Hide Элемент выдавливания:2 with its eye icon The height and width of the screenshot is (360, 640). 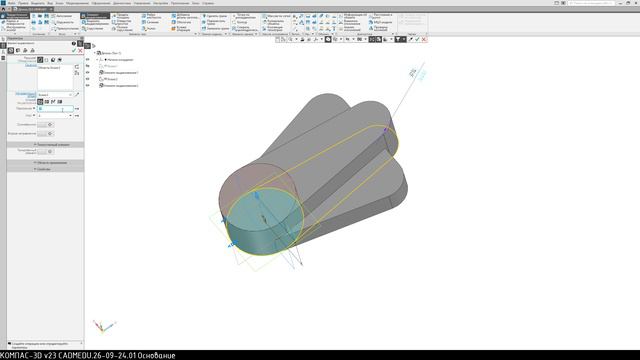click(88, 86)
